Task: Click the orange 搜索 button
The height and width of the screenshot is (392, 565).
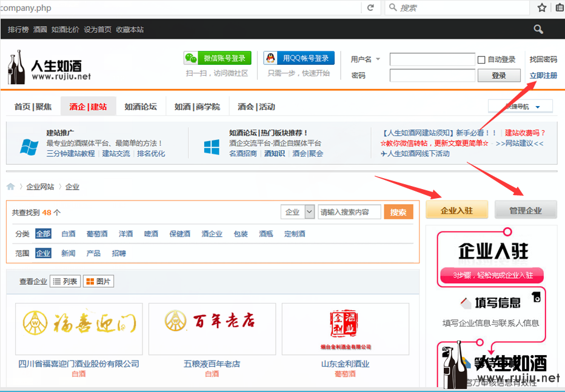Action: (398, 212)
